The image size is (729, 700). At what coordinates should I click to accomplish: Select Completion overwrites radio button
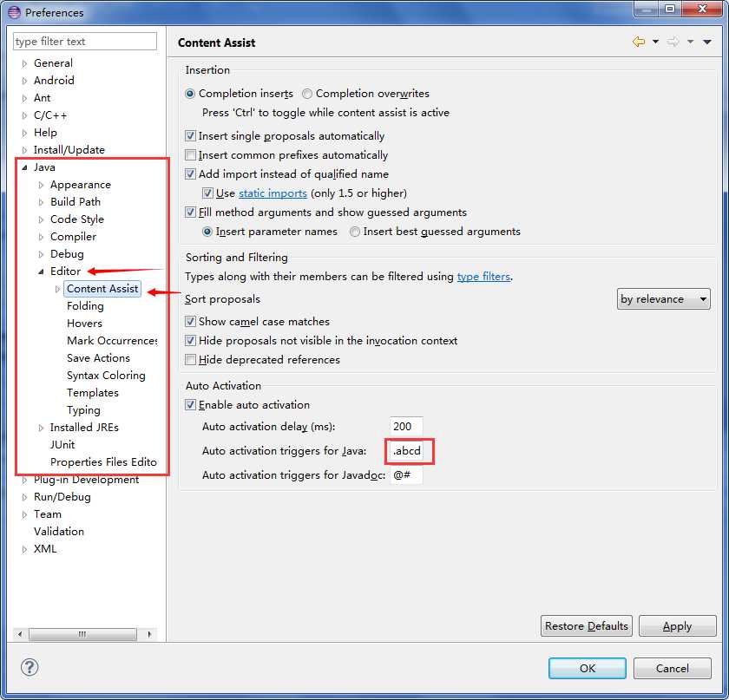coord(307,94)
